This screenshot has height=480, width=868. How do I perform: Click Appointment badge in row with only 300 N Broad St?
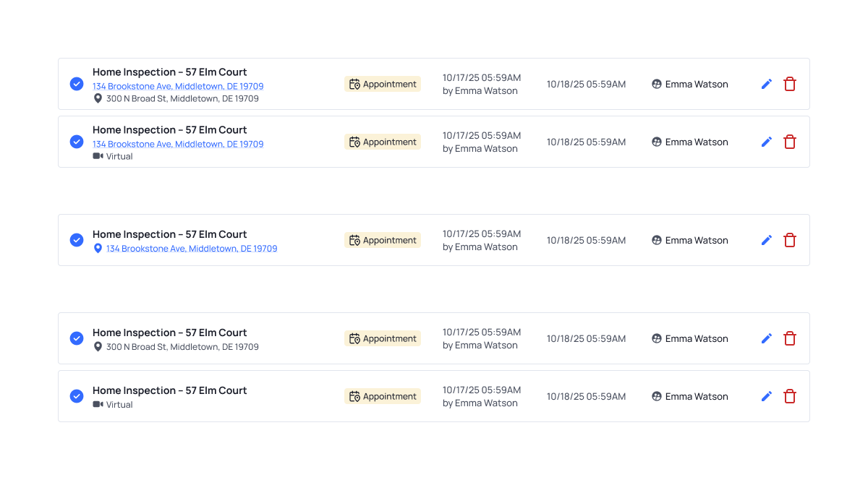coord(383,338)
